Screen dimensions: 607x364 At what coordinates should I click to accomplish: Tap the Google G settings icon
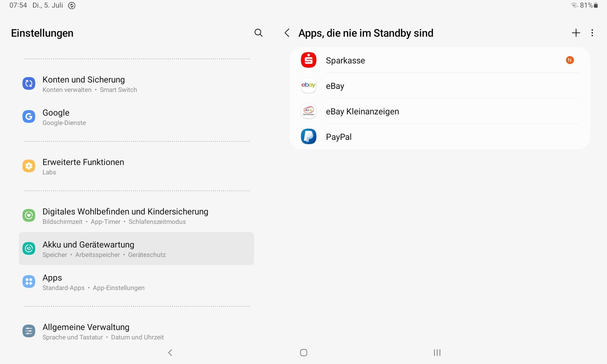(x=29, y=117)
